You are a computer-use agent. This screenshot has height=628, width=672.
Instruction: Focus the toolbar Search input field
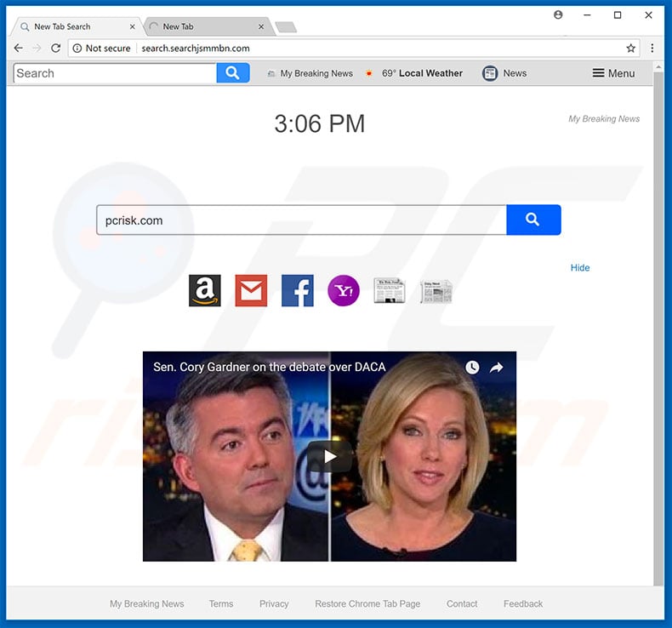[x=115, y=73]
